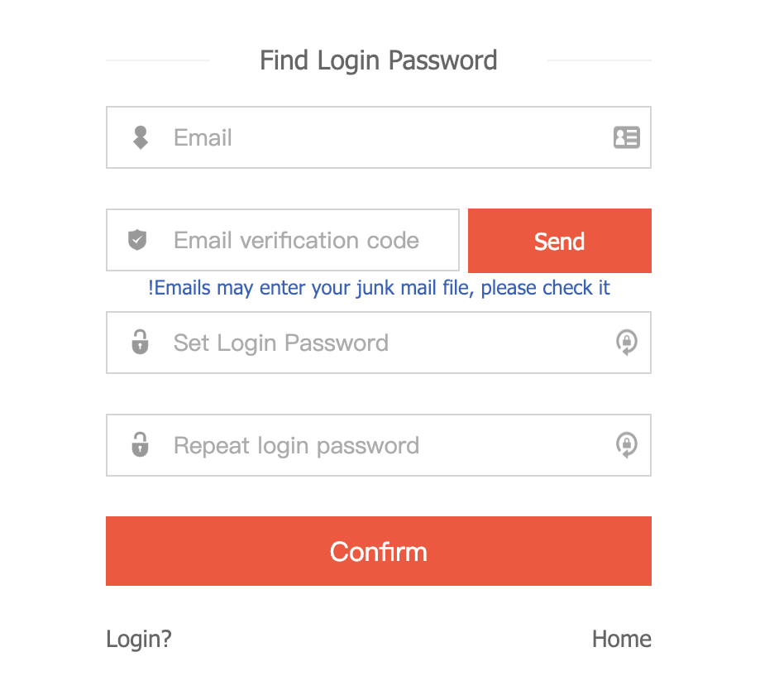The width and height of the screenshot is (779, 700).
Task: Click into the Email verification code field
Action: coord(306,240)
